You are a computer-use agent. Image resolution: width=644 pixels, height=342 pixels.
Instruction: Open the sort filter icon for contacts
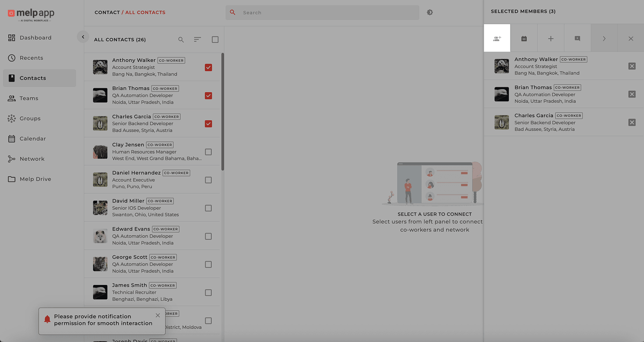pos(198,40)
